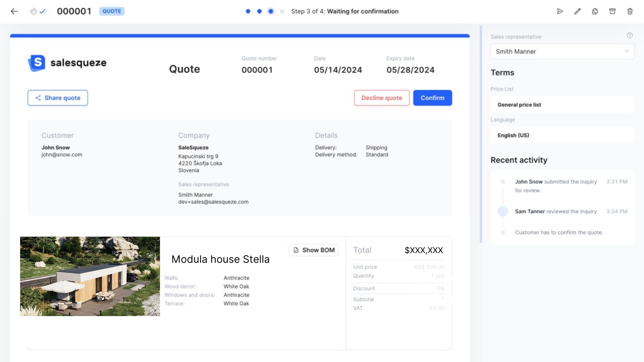
Task: Click the expiry date 05/28/2024
Action: [x=410, y=70]
